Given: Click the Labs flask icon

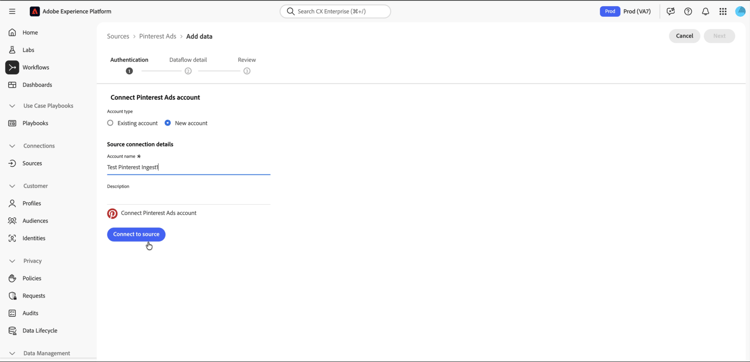Looking at the screenshot, I should pyautogui.click(x=12, y=50).
